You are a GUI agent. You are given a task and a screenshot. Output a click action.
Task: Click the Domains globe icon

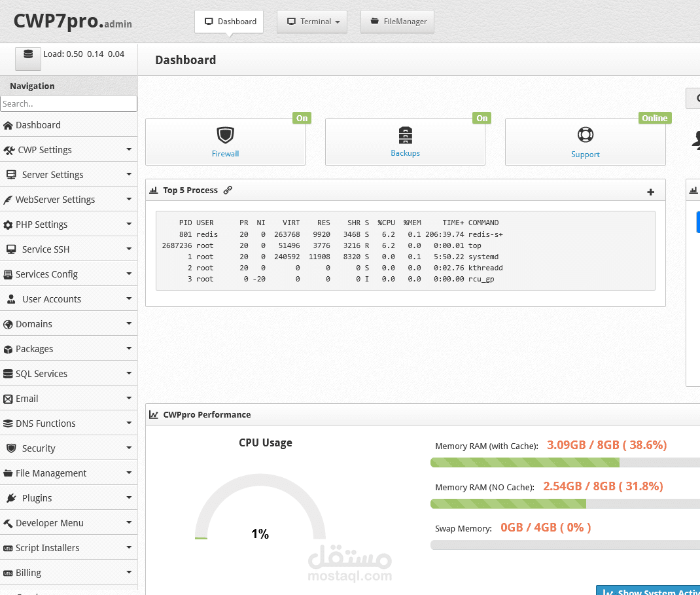click(8, 324)
